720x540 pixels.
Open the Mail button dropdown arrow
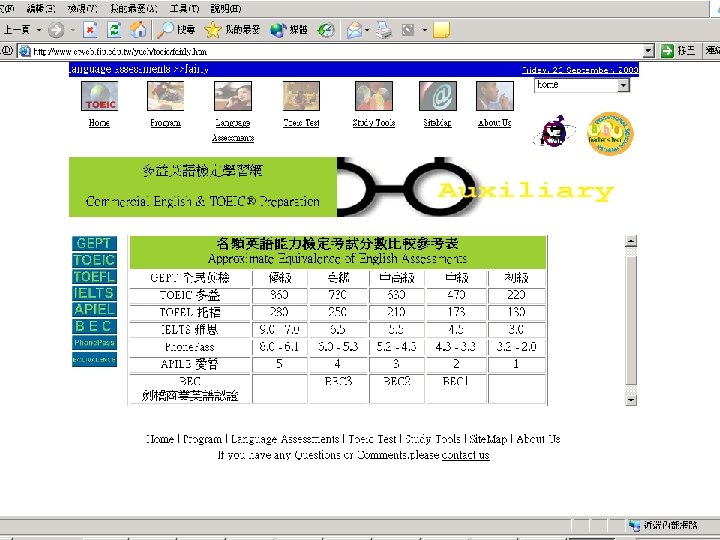(x=367, y=30)
